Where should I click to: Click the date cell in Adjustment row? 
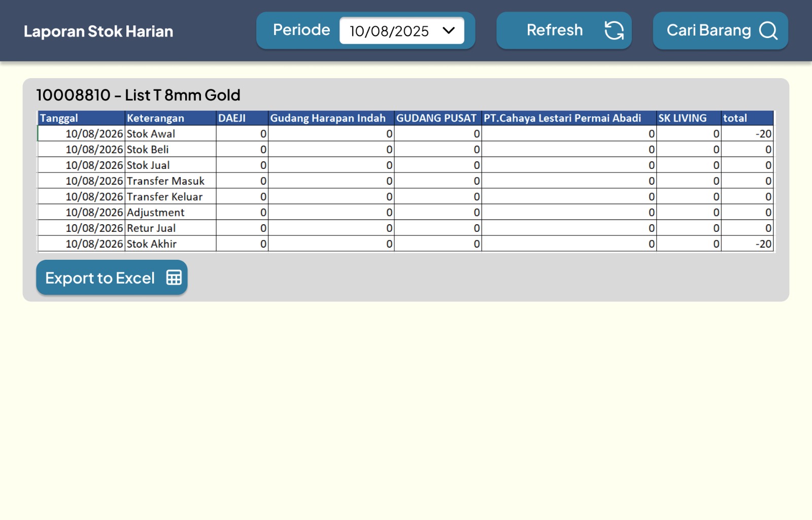point(81,213)
